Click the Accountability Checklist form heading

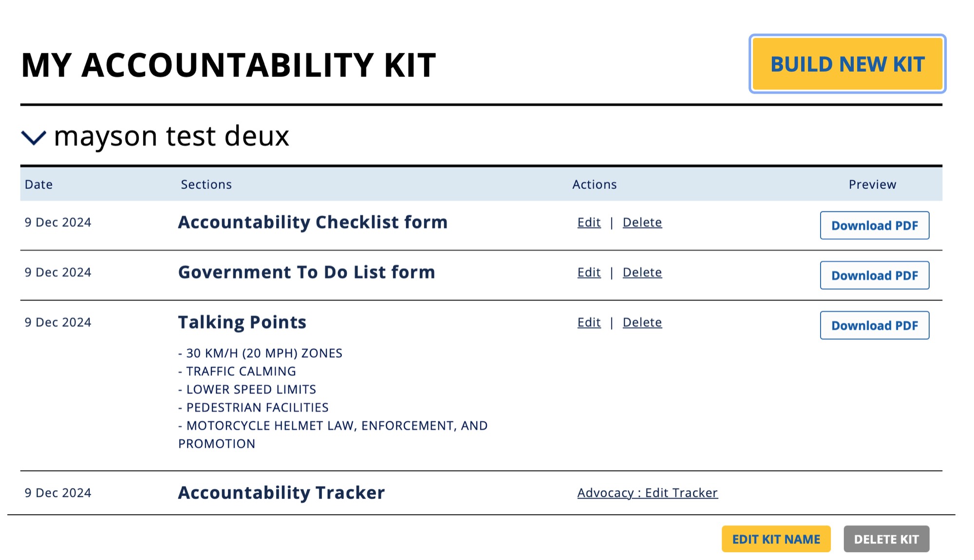pyautogui.click(x=313, y=223)
